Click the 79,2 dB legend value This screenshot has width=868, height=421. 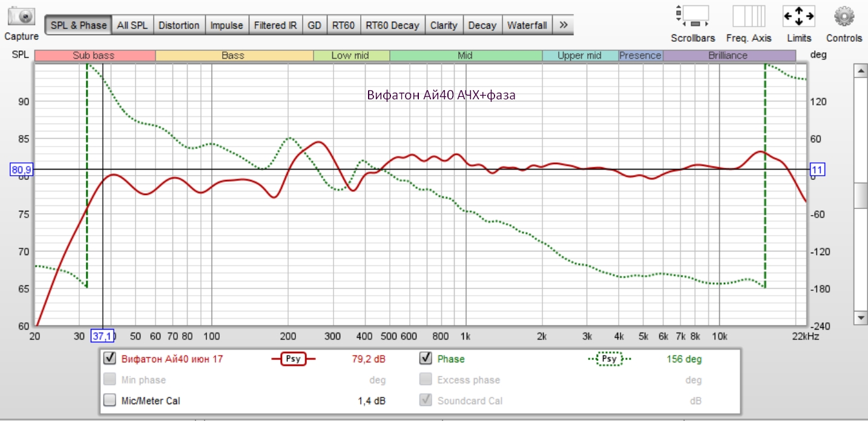[369, 359]
